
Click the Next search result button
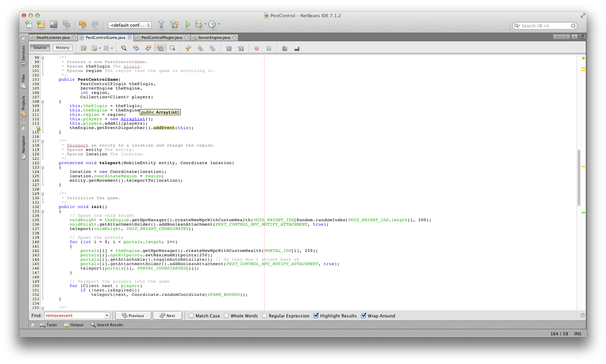tap(167, 316)
